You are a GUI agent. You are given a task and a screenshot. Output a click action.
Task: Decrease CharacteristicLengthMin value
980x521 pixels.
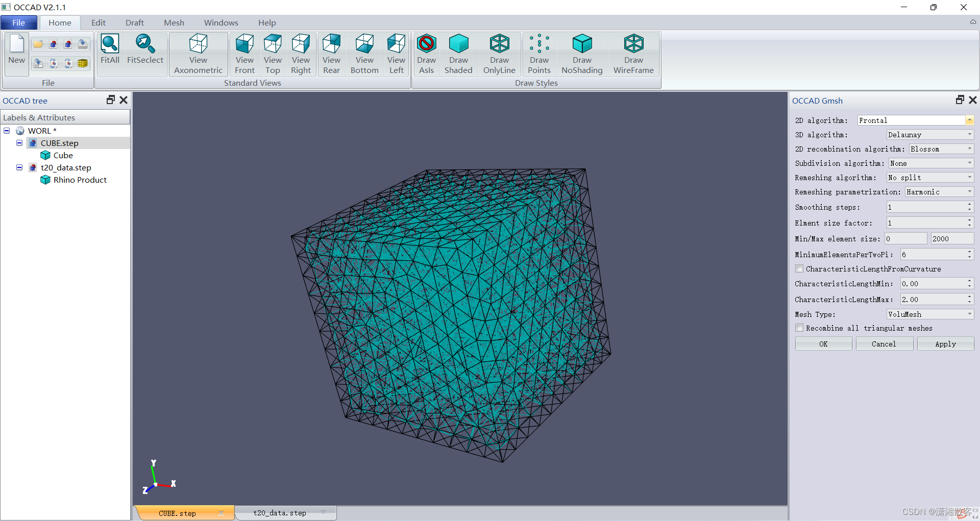coord(969,286)
